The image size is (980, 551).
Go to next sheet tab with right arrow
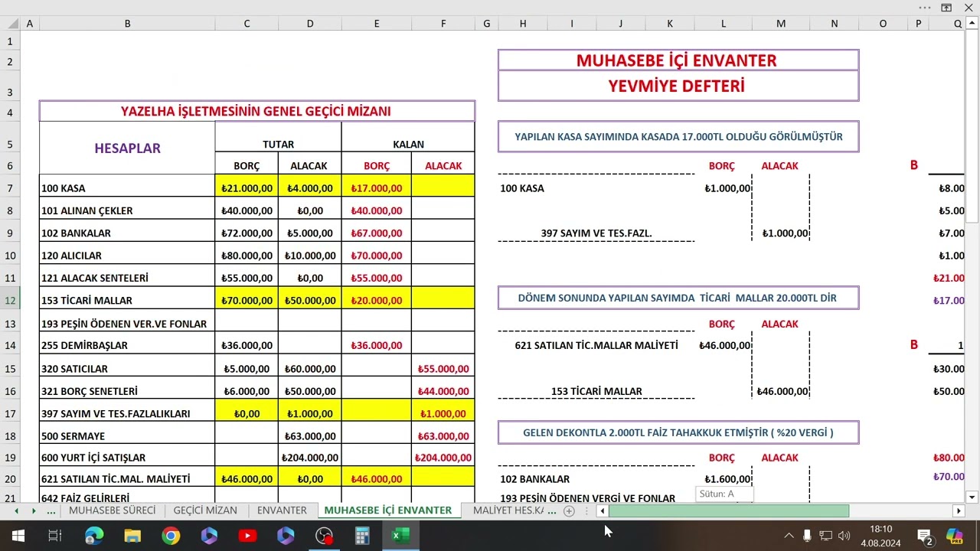click(34, 510)
